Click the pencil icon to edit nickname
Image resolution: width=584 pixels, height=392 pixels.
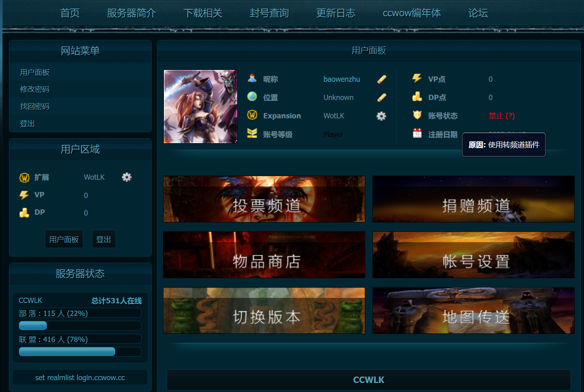pos(381,79)
